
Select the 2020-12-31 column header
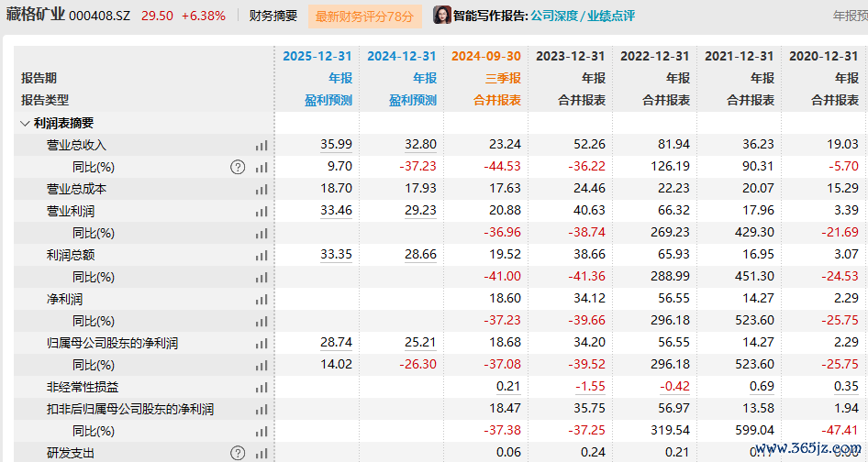point(824,57)
